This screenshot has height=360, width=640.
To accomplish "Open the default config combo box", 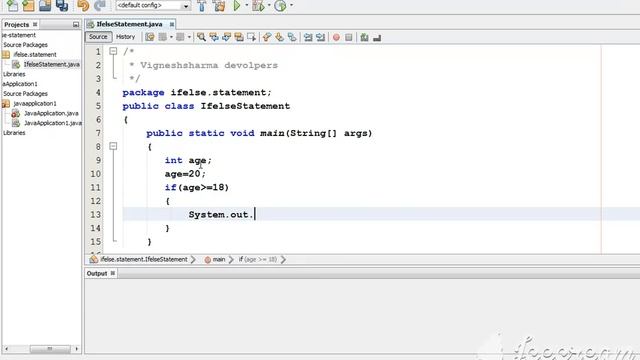I will pyautogui.click(x=153, y=5).
